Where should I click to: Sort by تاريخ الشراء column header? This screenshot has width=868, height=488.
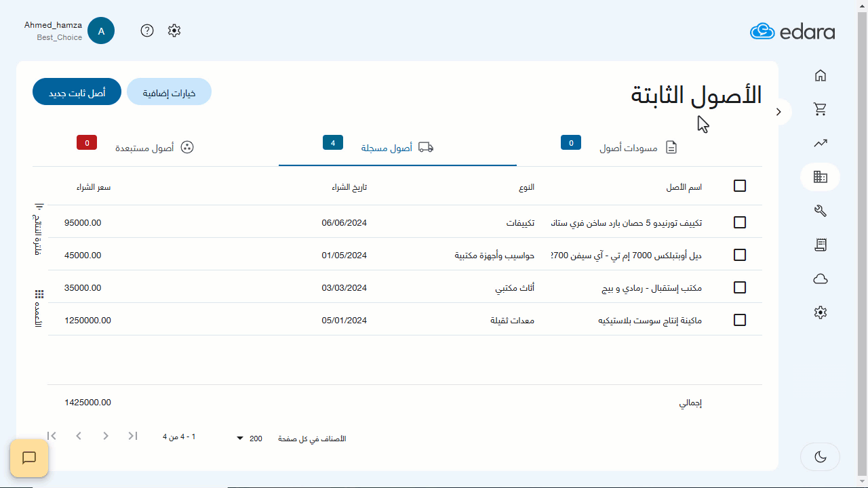point(349,187)
